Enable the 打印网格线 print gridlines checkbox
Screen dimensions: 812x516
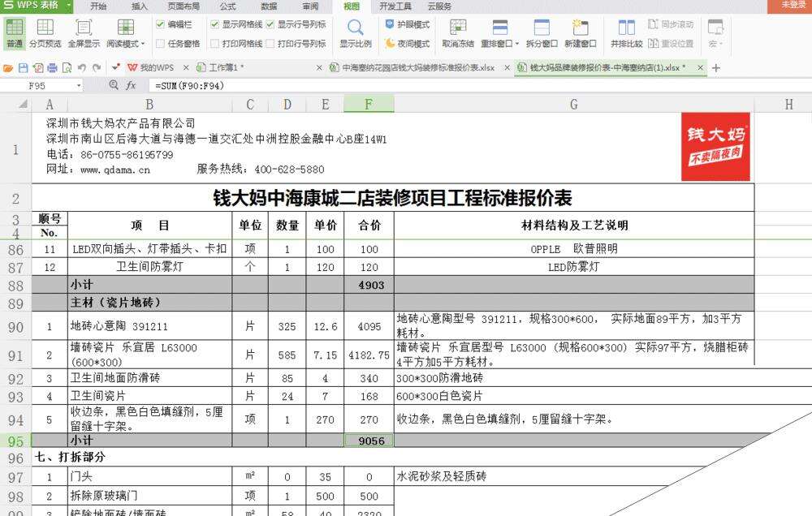[214, 44]
